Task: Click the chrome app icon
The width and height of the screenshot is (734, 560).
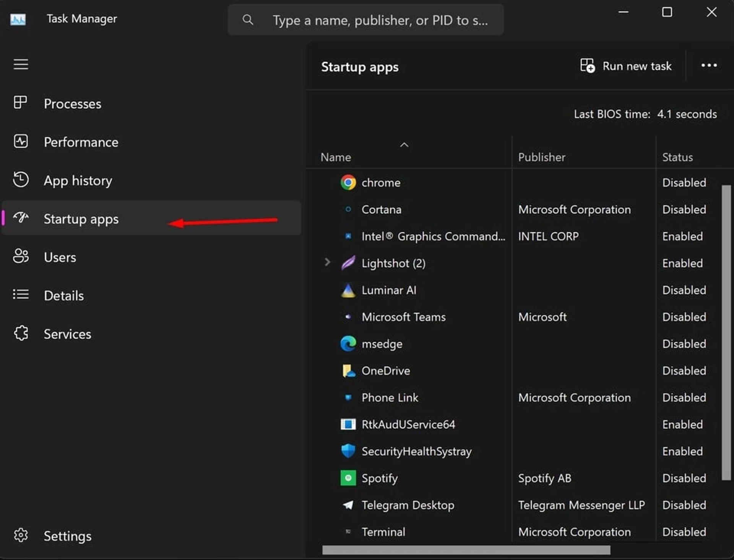Action: point(348,182)
